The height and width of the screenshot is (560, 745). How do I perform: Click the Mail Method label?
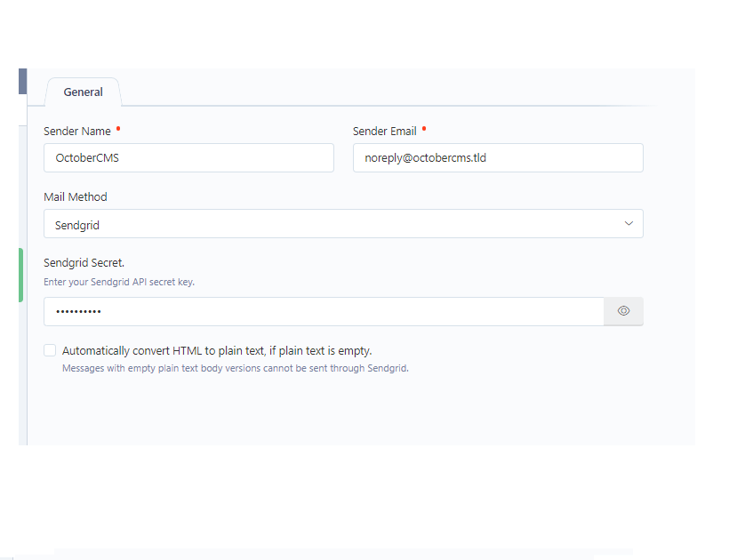pos(75,197)
